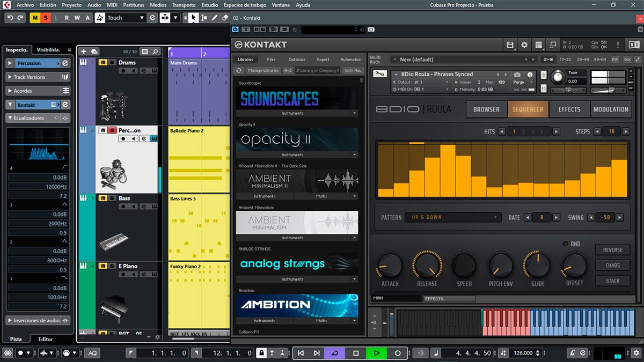The height and width of the screenshot is (362, 644).
Task: Click Kontakt snapshot camera icon in plugin header
Action: pyautogui.click(x=371, y=29)
